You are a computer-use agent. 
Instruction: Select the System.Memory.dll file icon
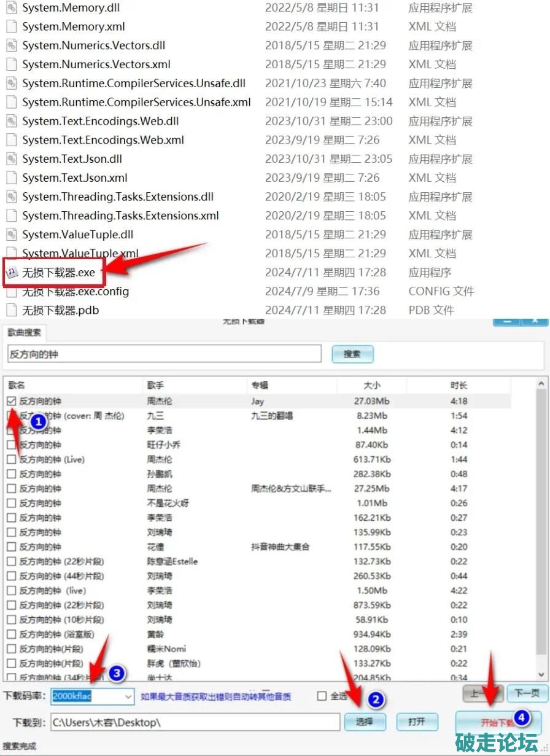click(11, 8)
